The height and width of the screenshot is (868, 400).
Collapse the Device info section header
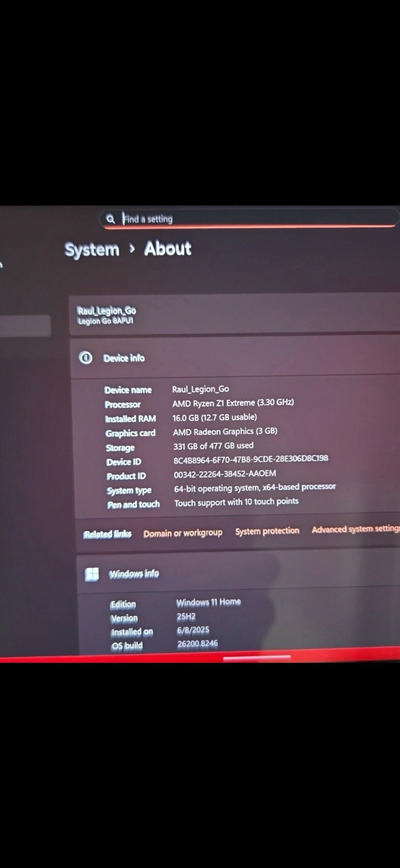click(x=235, y=358)
